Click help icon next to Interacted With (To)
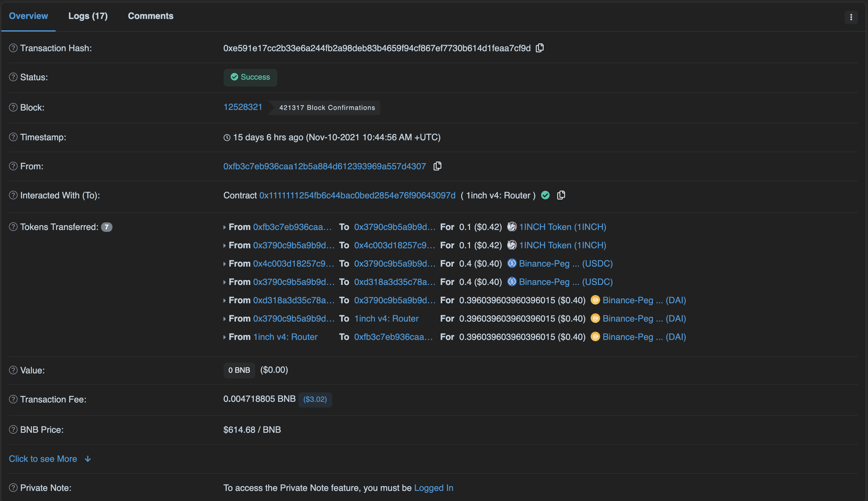Image resolution: width=868 pixels, height=501 pixels. [x=13, y=195]
